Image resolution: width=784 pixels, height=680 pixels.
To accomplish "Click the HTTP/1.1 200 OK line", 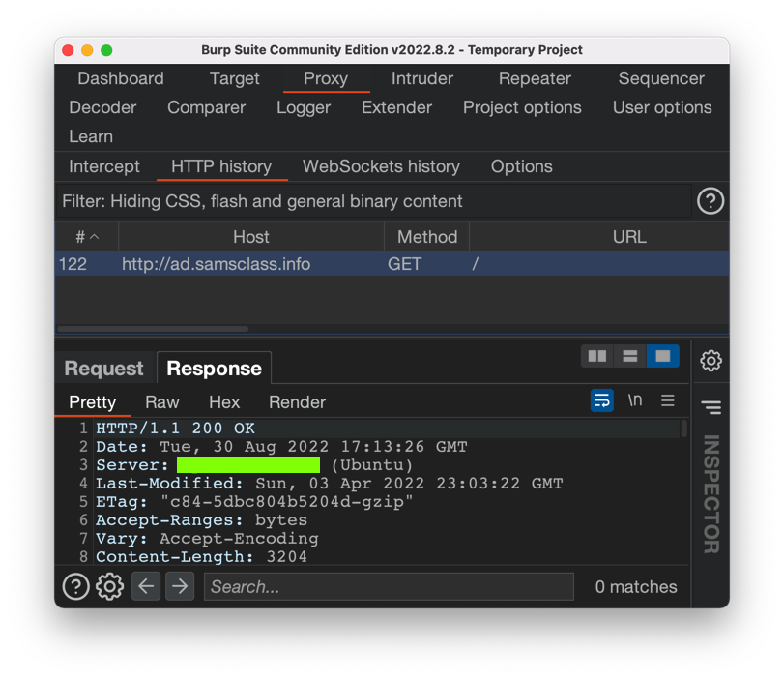I will (x=176, y=429).
